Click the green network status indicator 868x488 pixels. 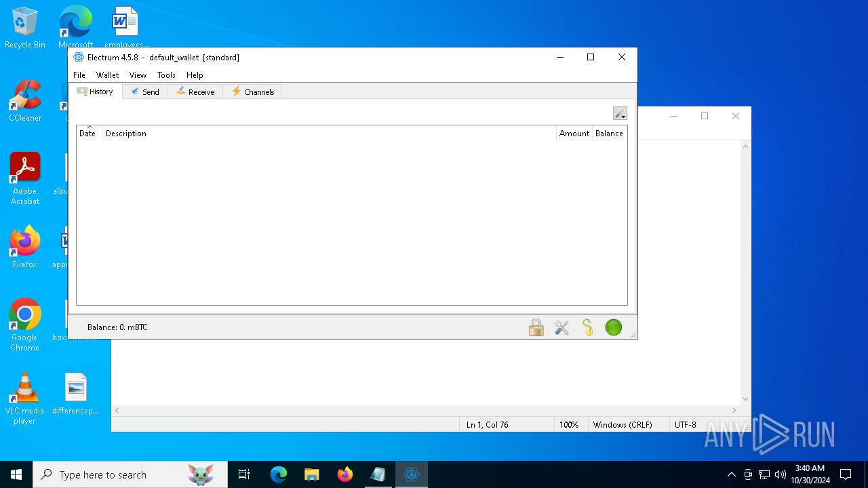click(x=614, y=327)
